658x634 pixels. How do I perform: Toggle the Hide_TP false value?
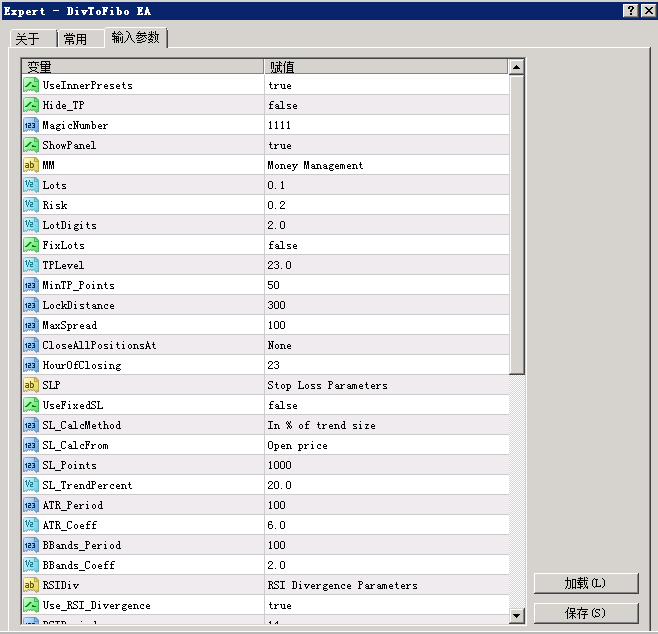[386, 105]
